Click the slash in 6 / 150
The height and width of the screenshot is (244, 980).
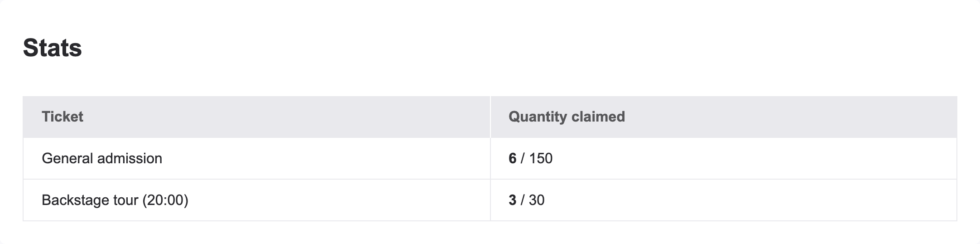tap(523, 158)
